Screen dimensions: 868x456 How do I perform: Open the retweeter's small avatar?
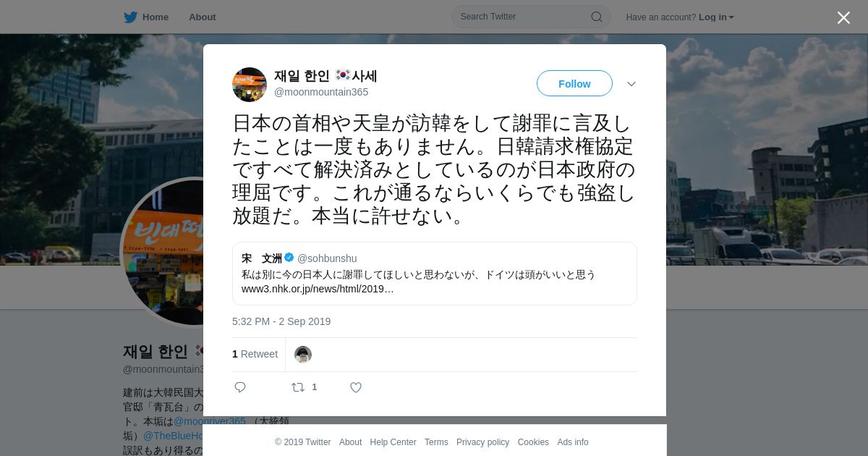click(x=303, y=354)
